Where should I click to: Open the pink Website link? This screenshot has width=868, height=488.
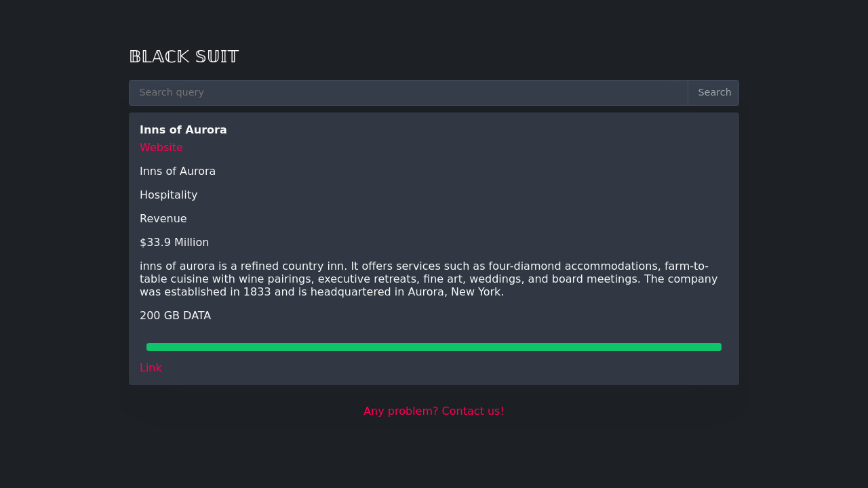[x=161, y=148]
